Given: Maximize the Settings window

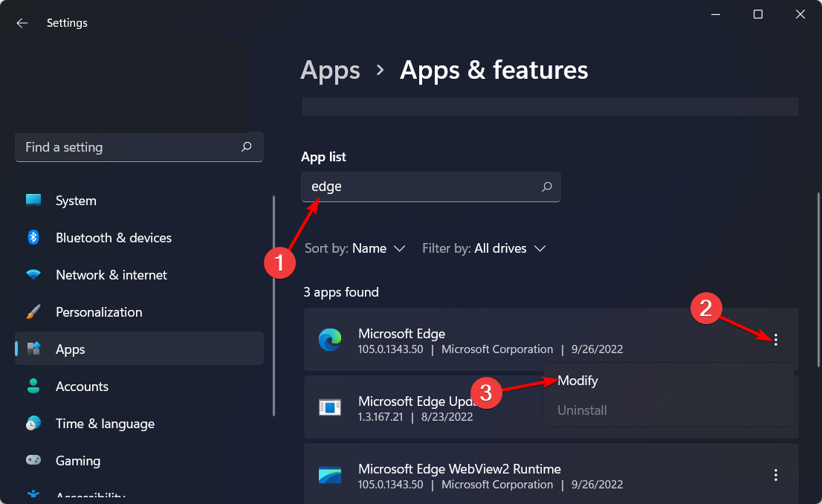Looking at the screenshot, I should pos(758,14).
